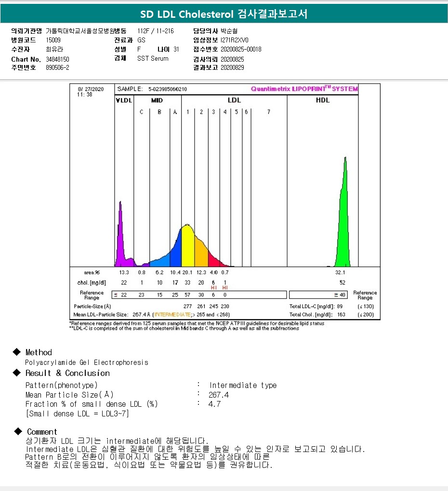Click the HI flag below cholesterol value 6

(x=214, y=288)
